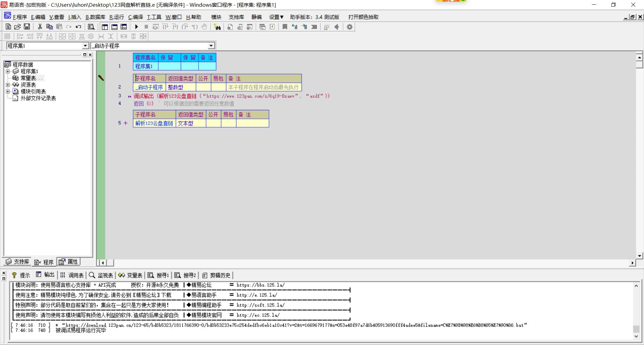
Task: Switch to the 提示 output tab
Action: 21,275
